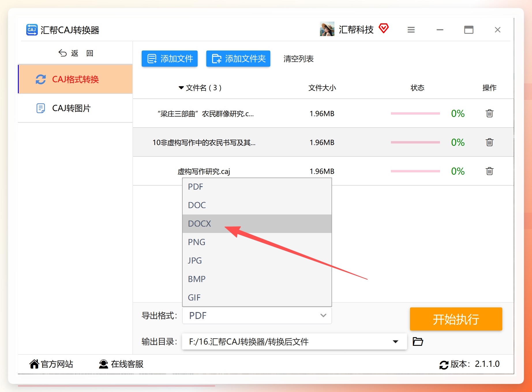Click the 版本: 2.1.1.0 label
This screenshot has width=532, height=392.
coord(475,364)
